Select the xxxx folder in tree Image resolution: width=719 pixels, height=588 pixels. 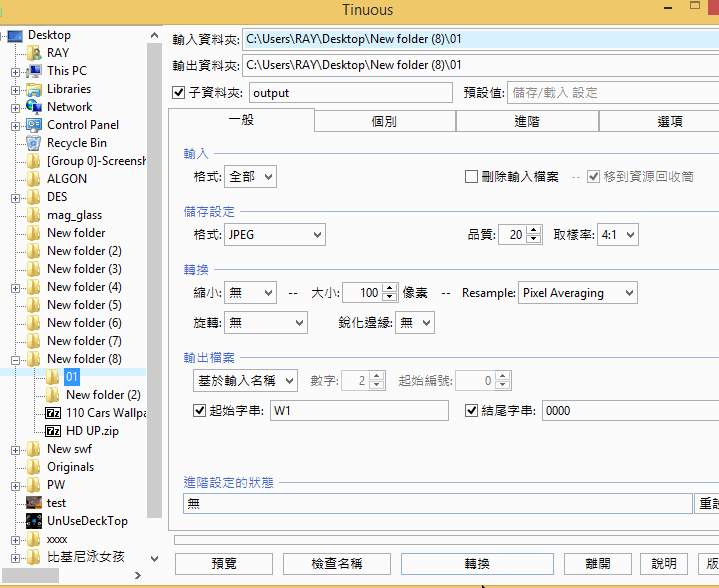[57, 539]
